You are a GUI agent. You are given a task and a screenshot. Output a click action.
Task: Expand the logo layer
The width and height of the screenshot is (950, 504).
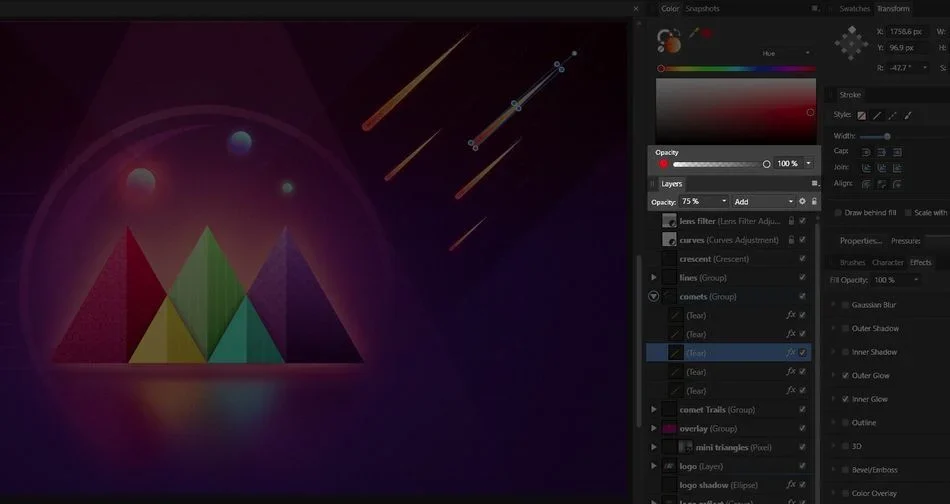point(654,466)
